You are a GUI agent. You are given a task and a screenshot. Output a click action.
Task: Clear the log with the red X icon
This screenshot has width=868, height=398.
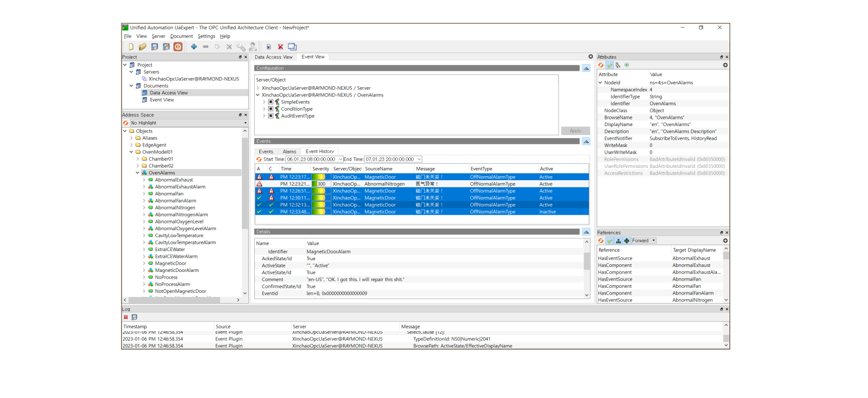[x=126, y=317]
